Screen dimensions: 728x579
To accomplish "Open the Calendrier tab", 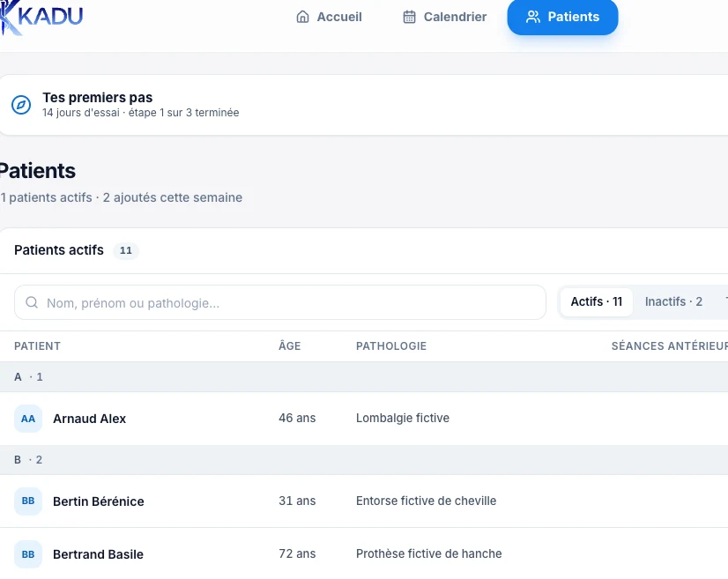I will pos(444,17).
